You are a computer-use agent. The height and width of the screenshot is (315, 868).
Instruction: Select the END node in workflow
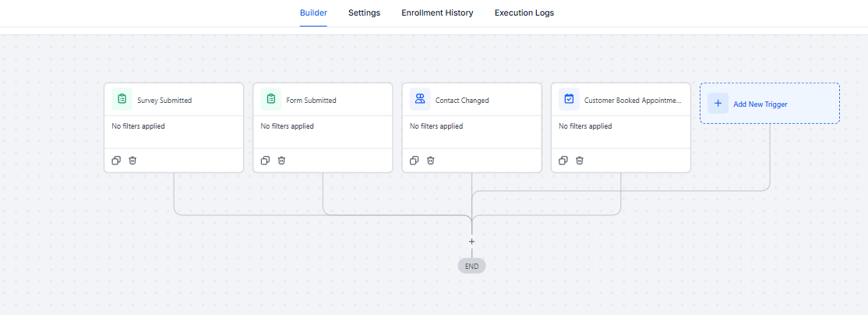[x=471, y=266]
